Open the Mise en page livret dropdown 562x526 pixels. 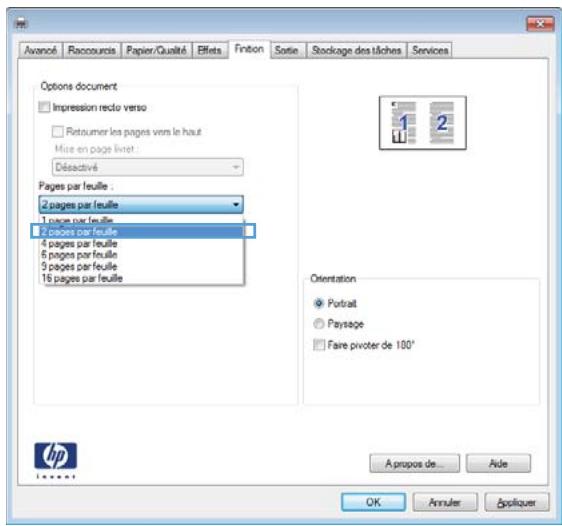pos(148,167)
